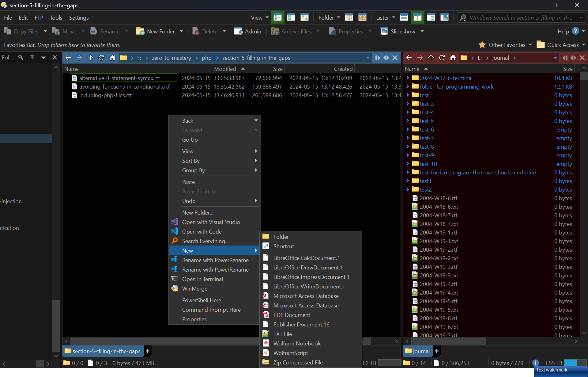Viewport: 588px width, 377px height.
Task: Open the FTP menu
Action: 39,17
